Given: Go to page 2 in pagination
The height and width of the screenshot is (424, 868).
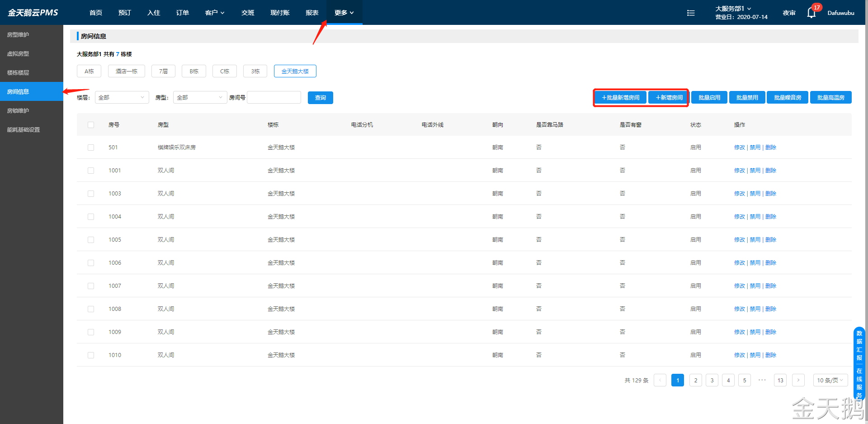Looking at the screenshot, I should (x=696, y=380).
